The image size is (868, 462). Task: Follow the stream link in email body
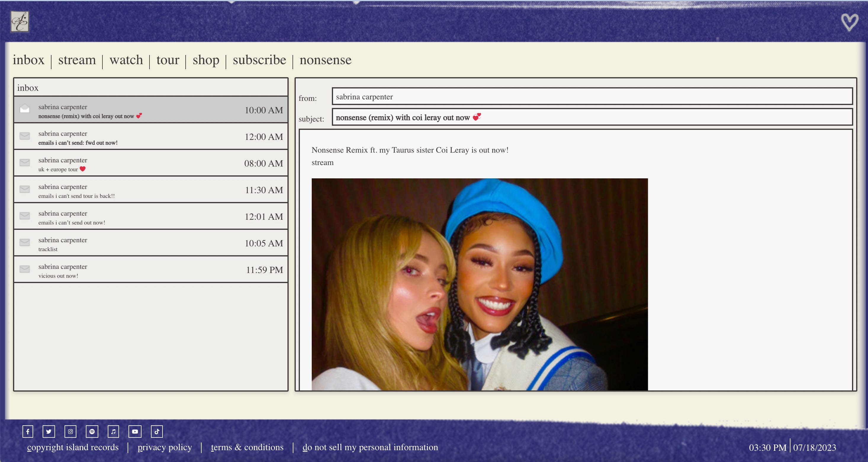[322, 163]
